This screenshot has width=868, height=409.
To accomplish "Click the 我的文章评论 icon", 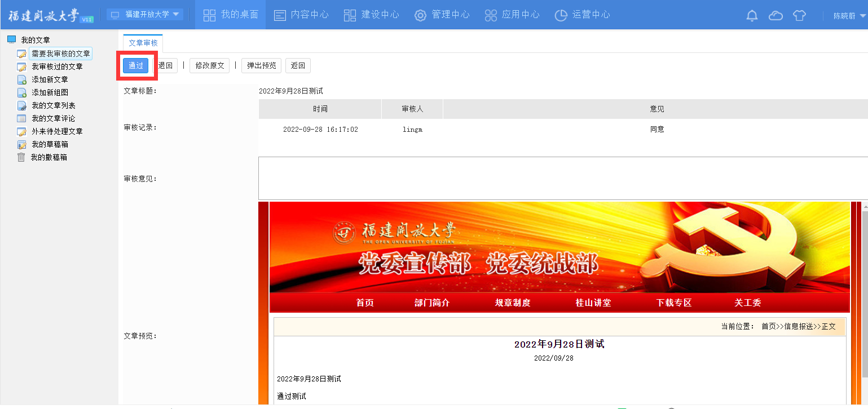I will point(21,118).
